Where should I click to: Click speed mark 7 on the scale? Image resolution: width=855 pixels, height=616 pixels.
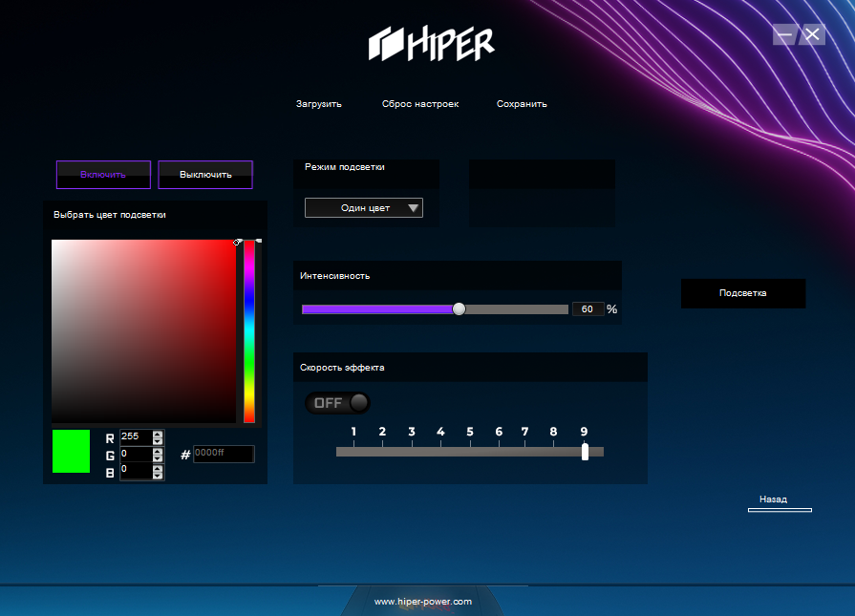(x=524, y=432)
